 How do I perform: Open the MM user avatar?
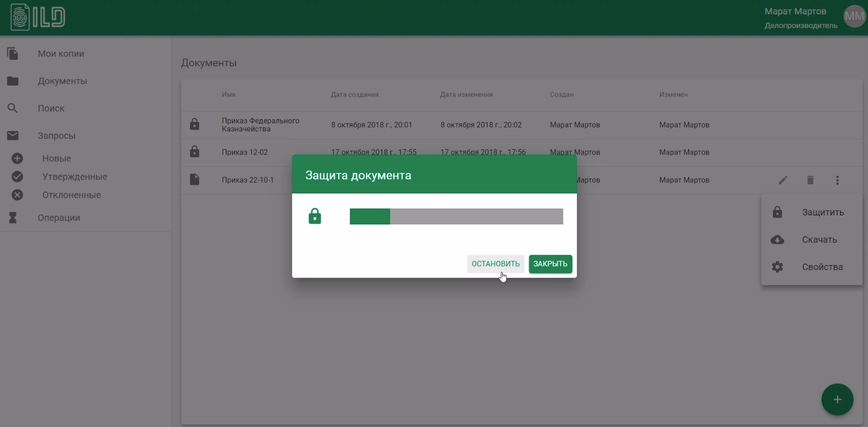854,17
